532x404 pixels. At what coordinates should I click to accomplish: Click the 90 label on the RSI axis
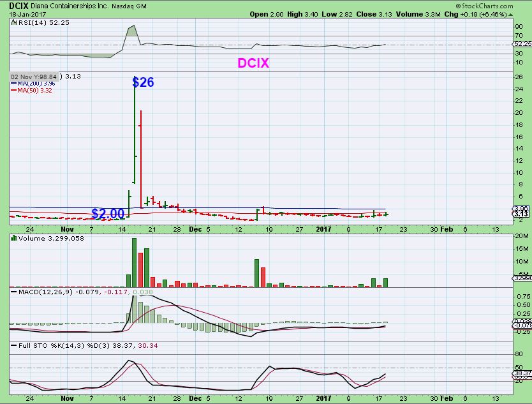pos(519,26)
